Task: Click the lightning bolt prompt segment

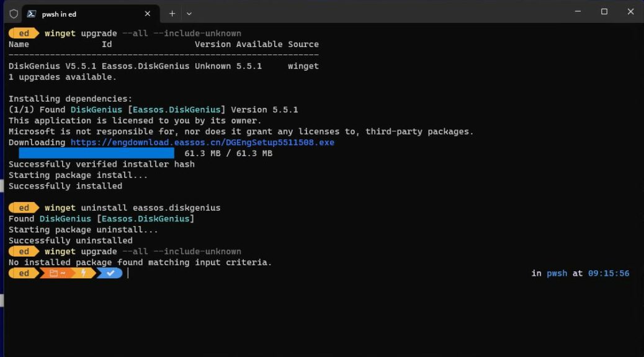Action: coord(83,273)
